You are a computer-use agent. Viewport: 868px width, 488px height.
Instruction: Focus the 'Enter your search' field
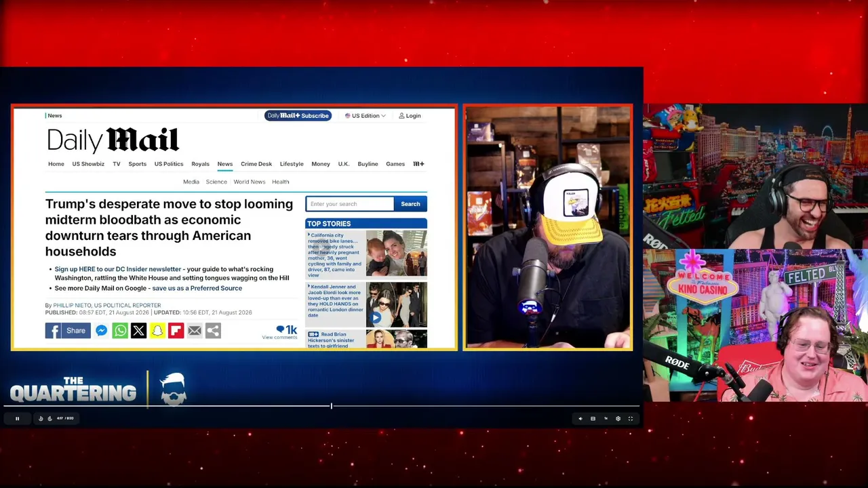click(x=350, y=204)
